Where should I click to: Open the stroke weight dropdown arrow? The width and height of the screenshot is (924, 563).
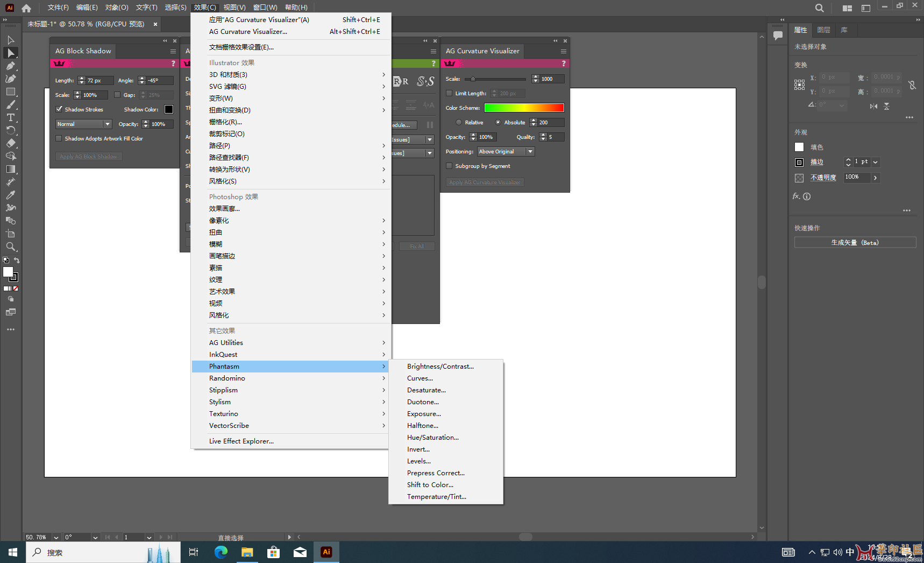876,162
